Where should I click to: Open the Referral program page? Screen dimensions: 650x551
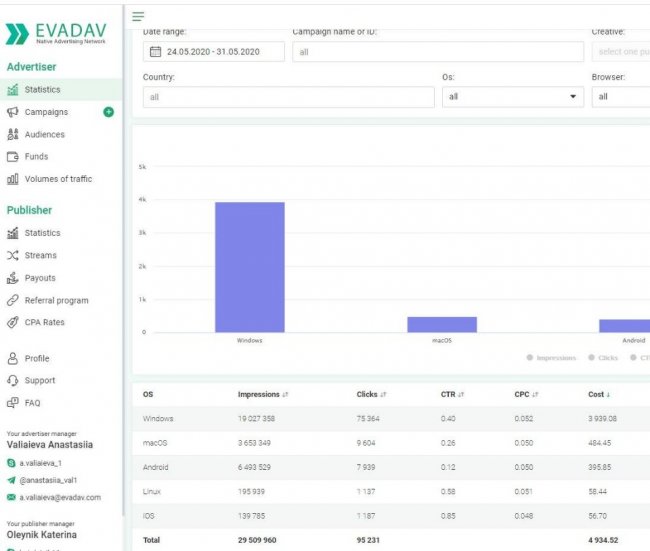(56, 300)
